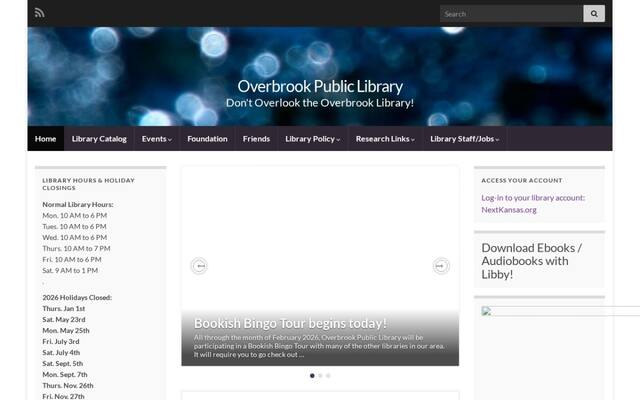Open the RSS feed icon
Viewport: 640px width, 400px height.
click(x=39, y=13)
